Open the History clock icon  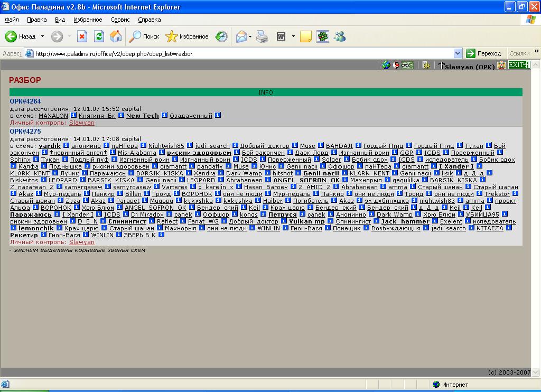221,36
